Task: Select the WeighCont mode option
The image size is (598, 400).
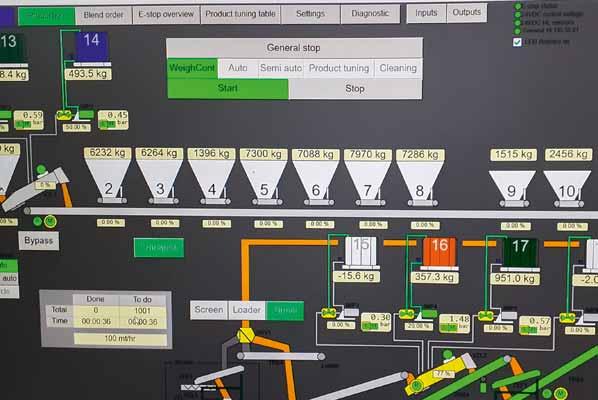Action: (x=192, y=68)
